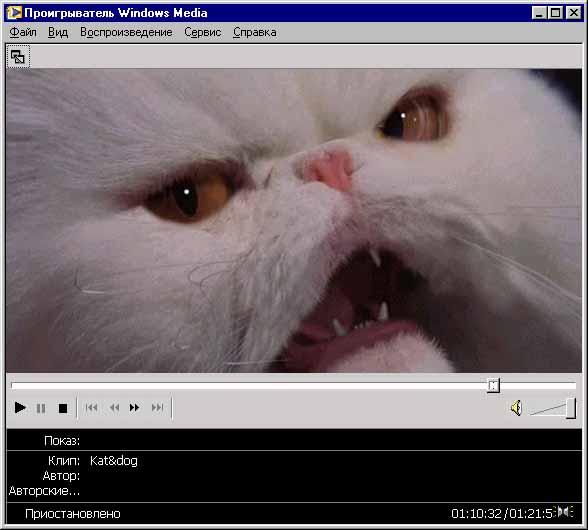
Task: Click the clip name Kat&dog
Action: pyautogui.click(x=114, y=461)
